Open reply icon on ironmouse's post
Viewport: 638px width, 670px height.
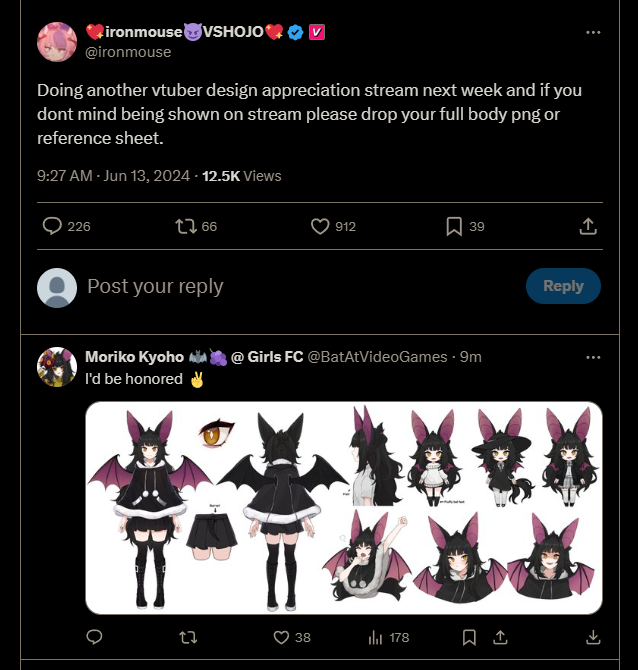[53, 227]
